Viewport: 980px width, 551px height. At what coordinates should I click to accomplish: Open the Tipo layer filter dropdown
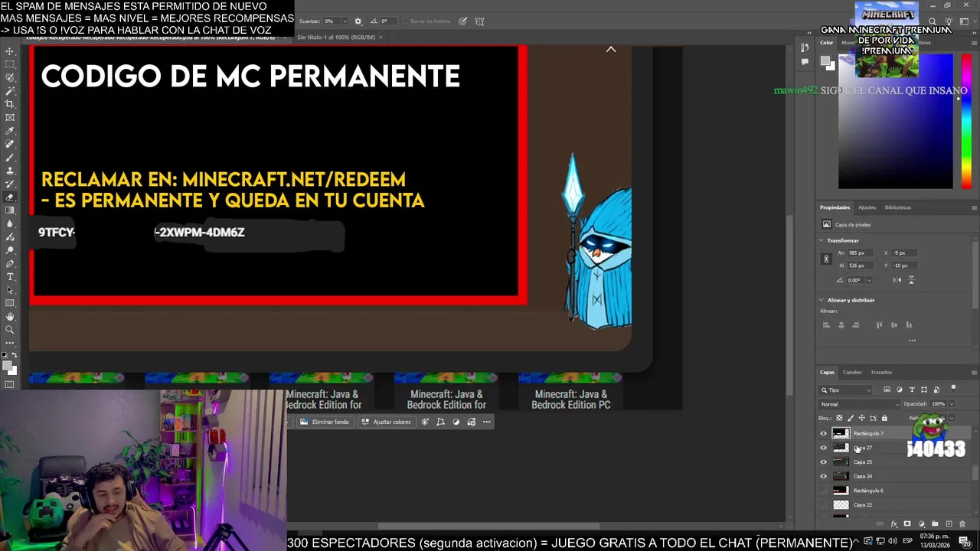(x=846, y=390)
